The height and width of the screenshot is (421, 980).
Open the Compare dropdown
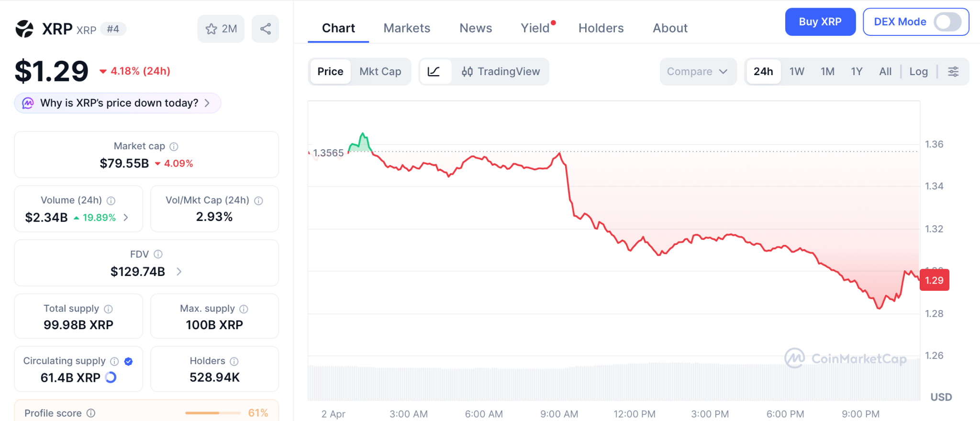coord(697,72)
